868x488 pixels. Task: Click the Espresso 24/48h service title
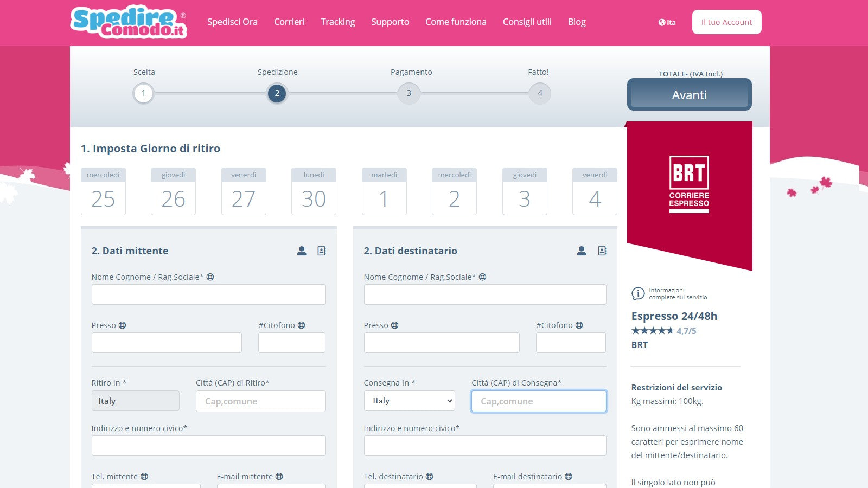(x=674, y=316)
